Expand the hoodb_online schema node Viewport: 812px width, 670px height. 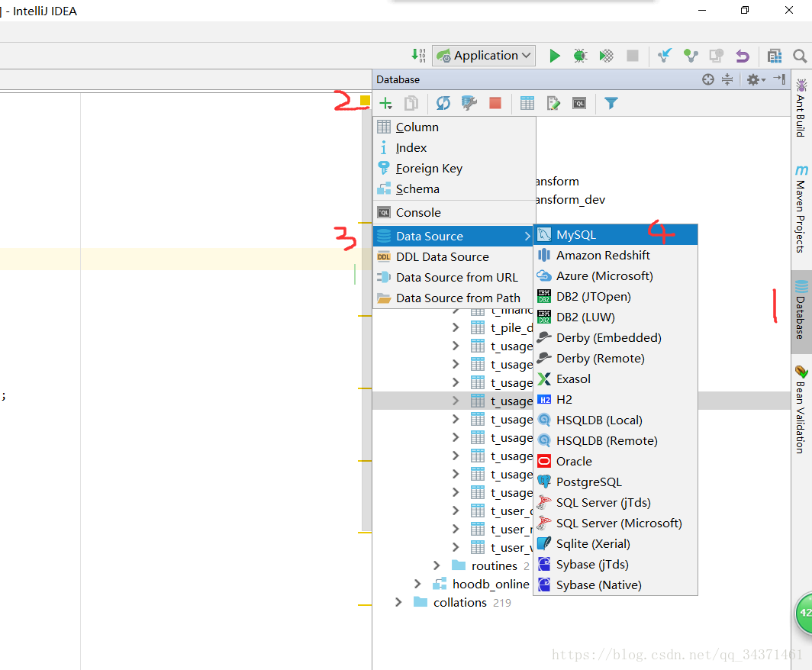(418, 584)
